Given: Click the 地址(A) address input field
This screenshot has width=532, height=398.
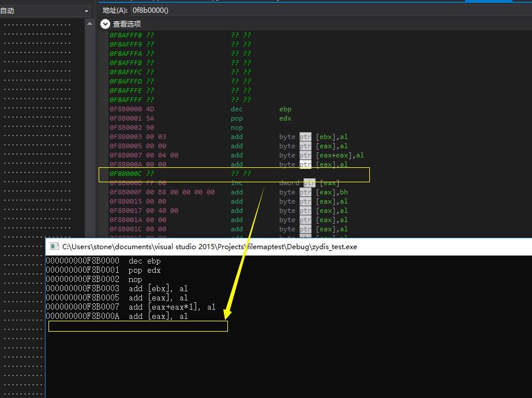Looking at the screenshot, I should pos(331,10).
